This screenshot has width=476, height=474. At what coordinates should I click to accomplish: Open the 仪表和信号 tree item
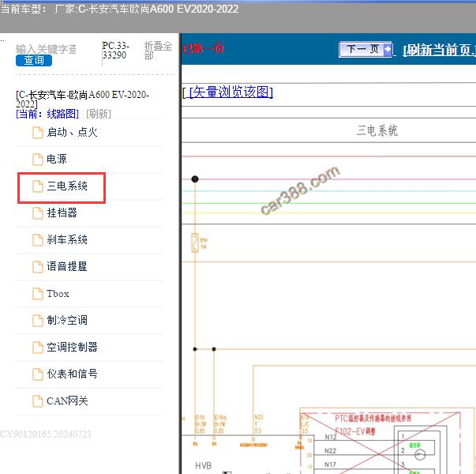click(x=73, y=374)
